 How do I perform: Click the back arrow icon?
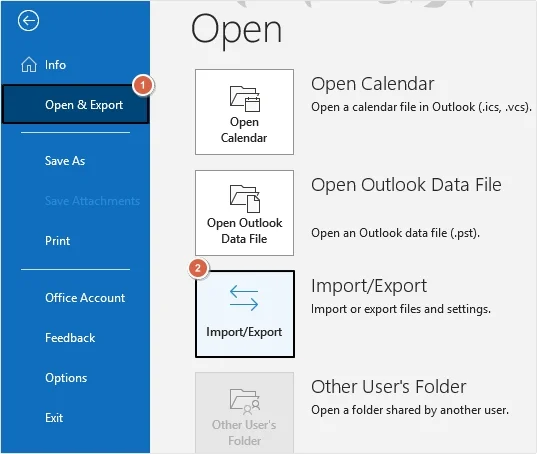28,21
